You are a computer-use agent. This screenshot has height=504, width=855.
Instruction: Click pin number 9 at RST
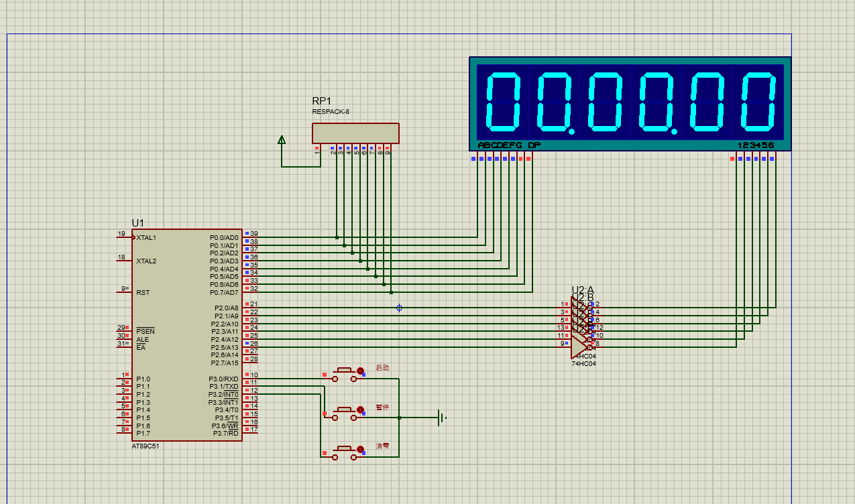[x=123, y=289]
